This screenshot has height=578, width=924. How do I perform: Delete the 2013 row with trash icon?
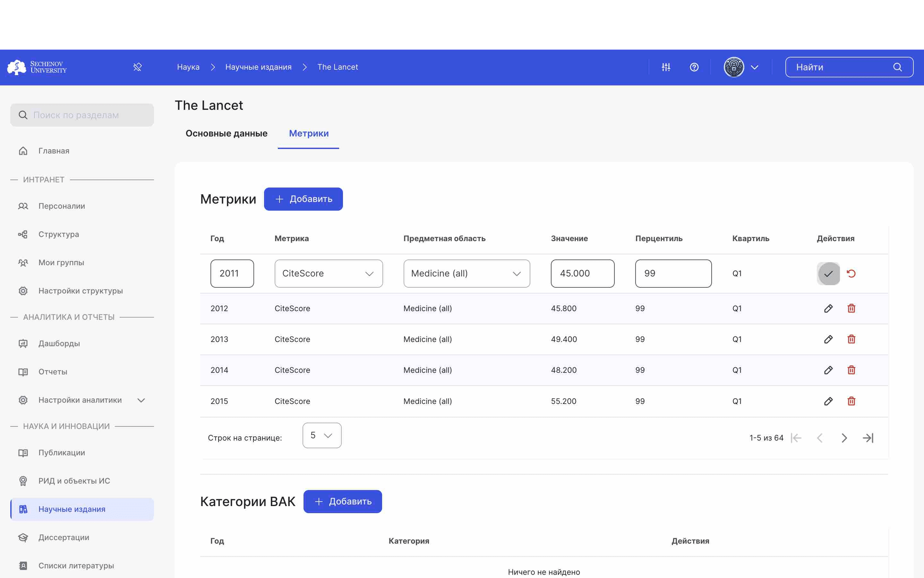tap(851, 339)
